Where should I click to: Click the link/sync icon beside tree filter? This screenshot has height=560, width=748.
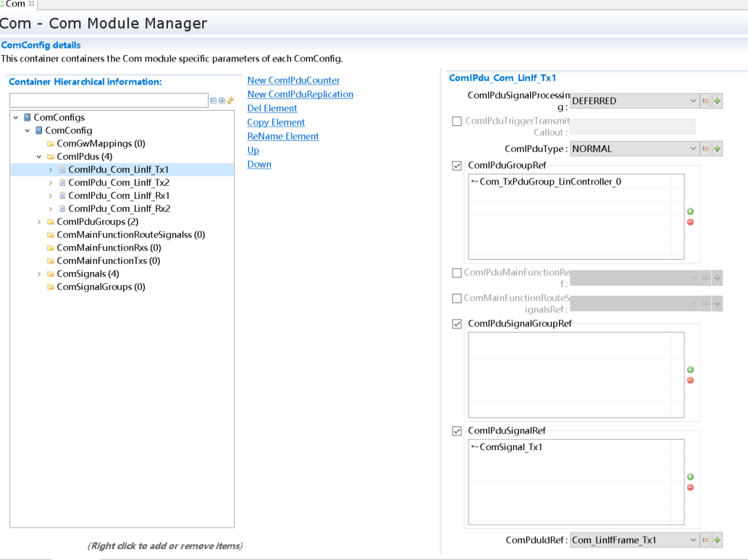230,101
